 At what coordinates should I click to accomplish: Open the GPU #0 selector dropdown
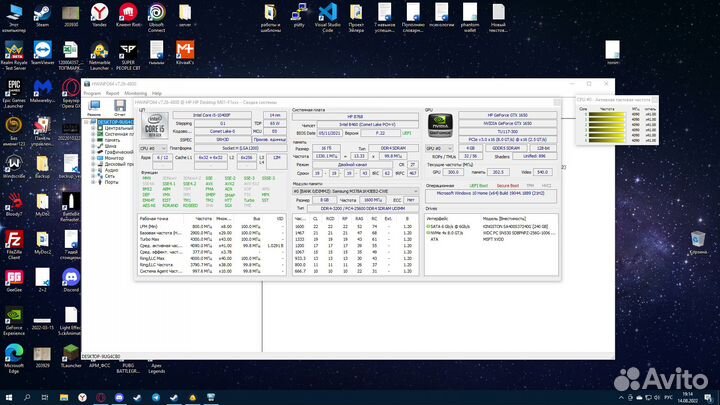tap(439, 148)
